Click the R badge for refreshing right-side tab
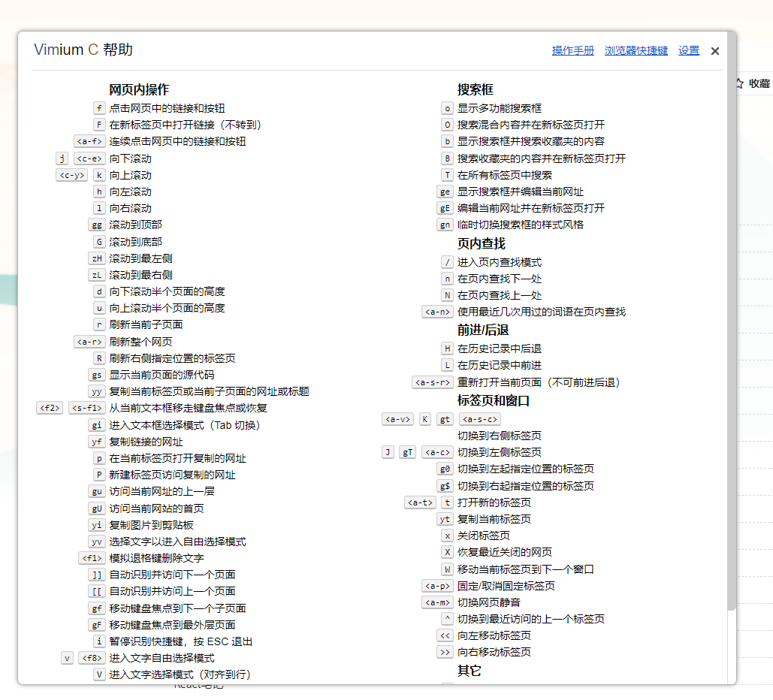This screenshot has height=700, width=773. pos(98,358)
